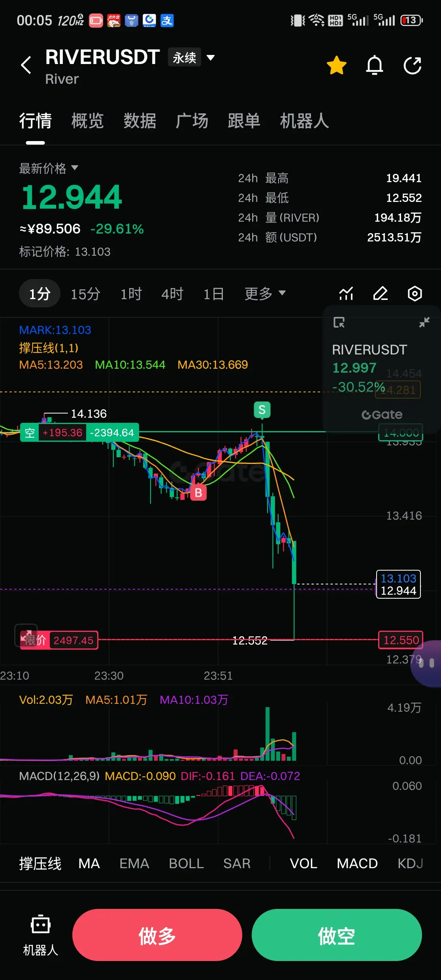Toggle EMA indicator
441x980 pixels.
pyautogui.click(x=134, y=863)
